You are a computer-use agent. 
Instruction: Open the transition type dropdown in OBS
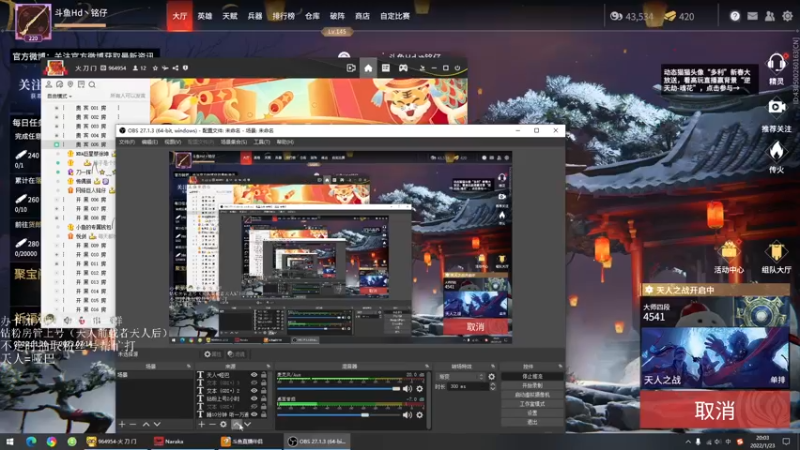[x=461, y=377]
